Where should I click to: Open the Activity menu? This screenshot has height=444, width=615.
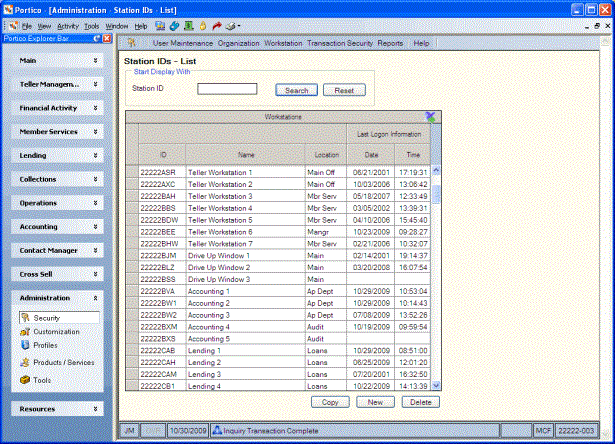[x=68, y=26]
